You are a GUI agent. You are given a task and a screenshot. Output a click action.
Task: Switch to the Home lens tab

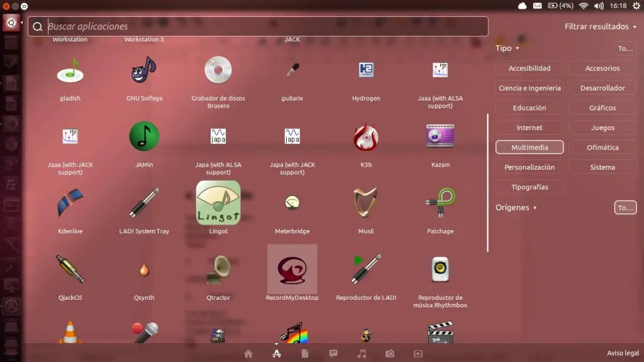coord(248,353)
